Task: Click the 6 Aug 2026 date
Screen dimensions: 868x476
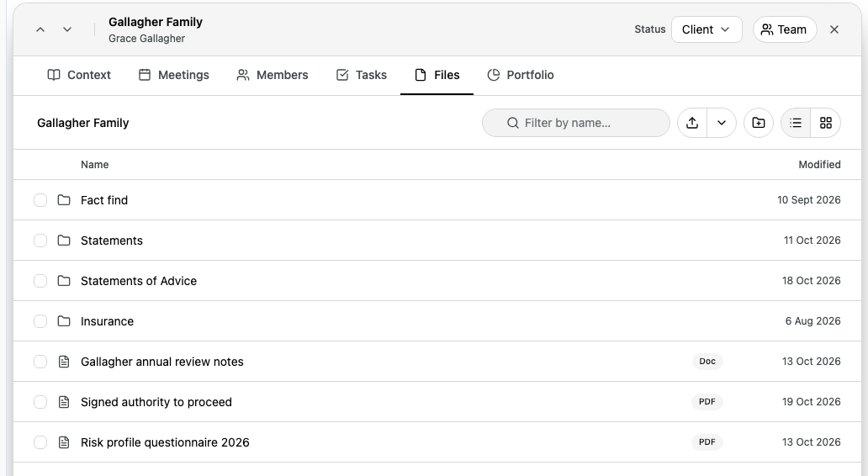Action: pos(812,321)
